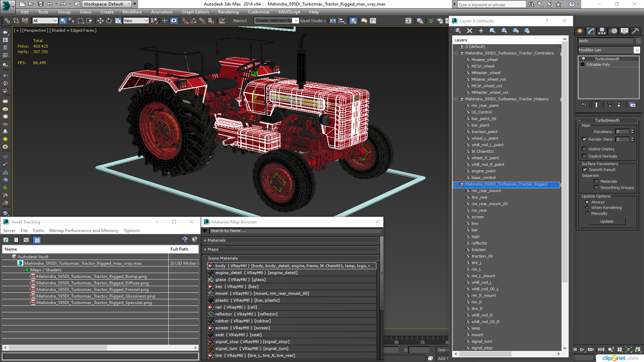Toggle Angle Snap in main toolbar
Viewport: 644px width, 362px height.
(x=194, y=21)
